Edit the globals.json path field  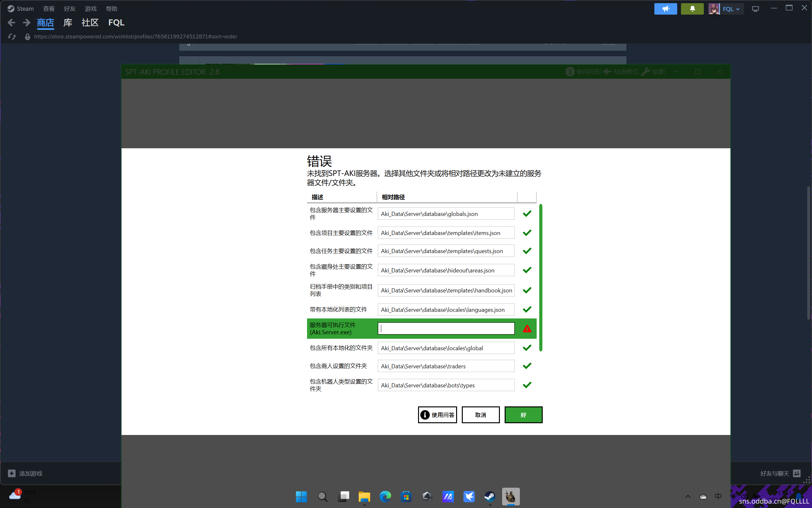[446, 214]
